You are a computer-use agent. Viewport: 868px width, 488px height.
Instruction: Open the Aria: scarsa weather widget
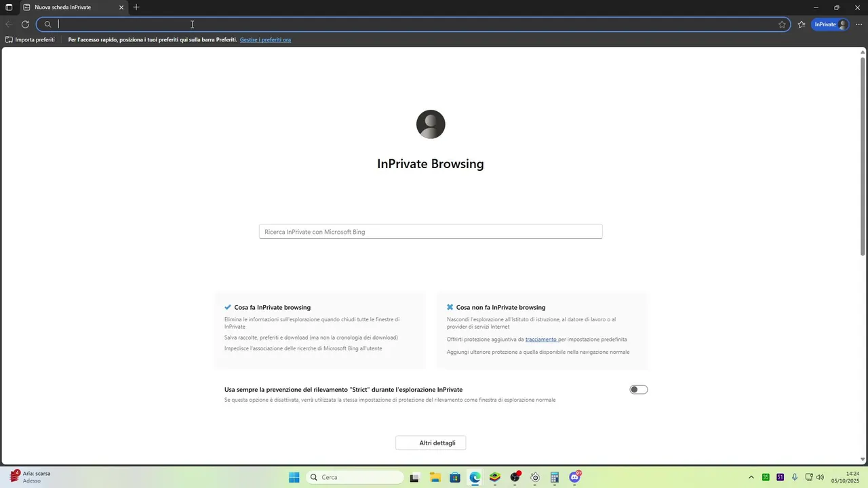(31, 478)
